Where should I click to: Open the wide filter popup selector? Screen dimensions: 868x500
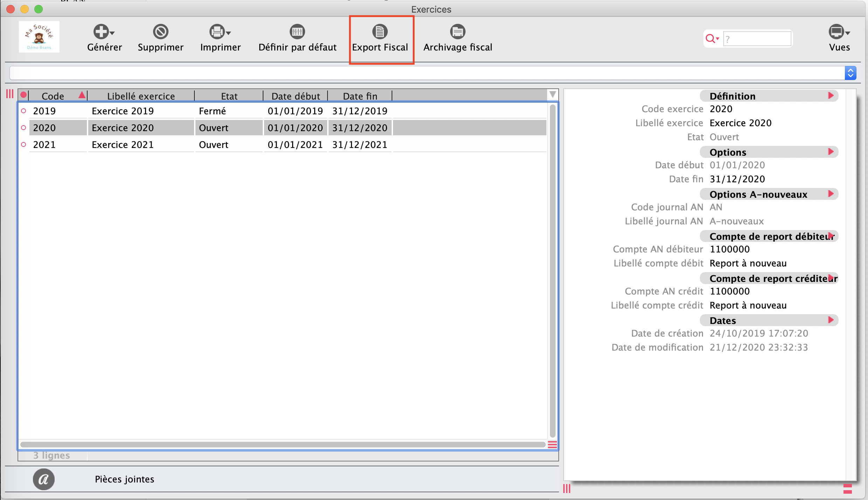850,73
